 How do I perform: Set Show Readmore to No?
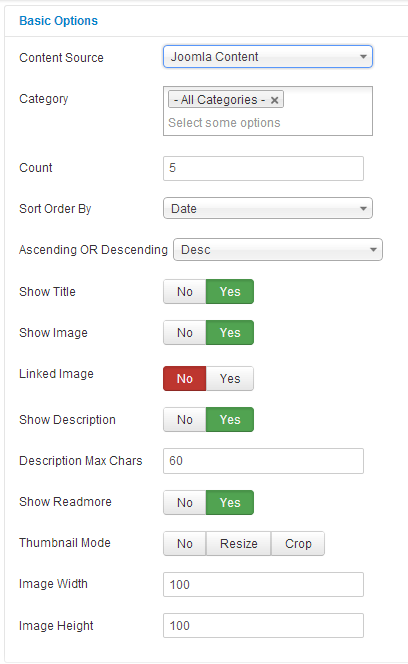pyautogui.click(x=185, y=503)
